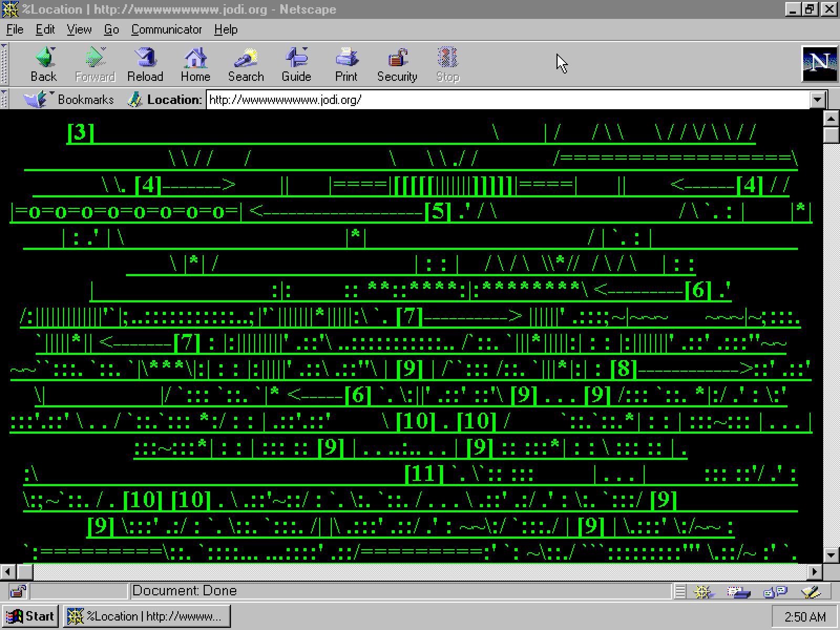Open the Go menu
Image resolution: width=840 pixels, height=630 pixels.
pos(111,30)
